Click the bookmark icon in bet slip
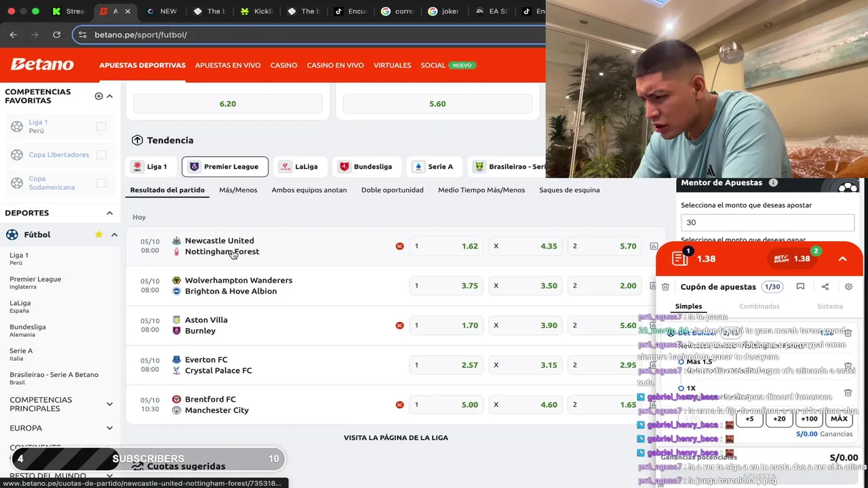Screen dimensions: 868x488 800,287
